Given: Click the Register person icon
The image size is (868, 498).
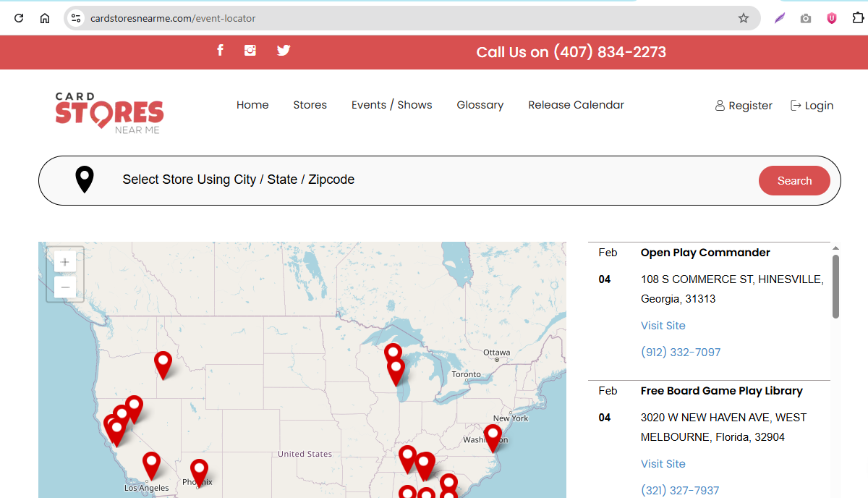Looking at the screenshot, I should (x=720, y=105).
